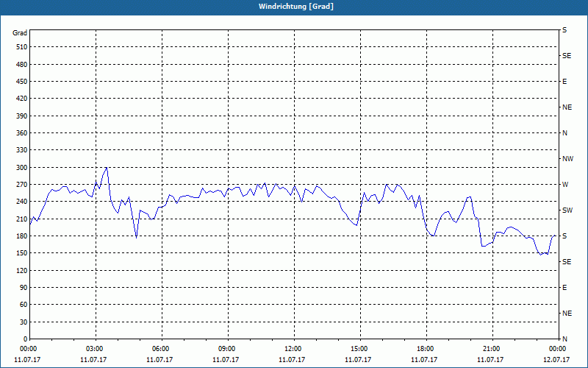
Task: Select the 360 y-axis tick label
Action: (21, 133)
